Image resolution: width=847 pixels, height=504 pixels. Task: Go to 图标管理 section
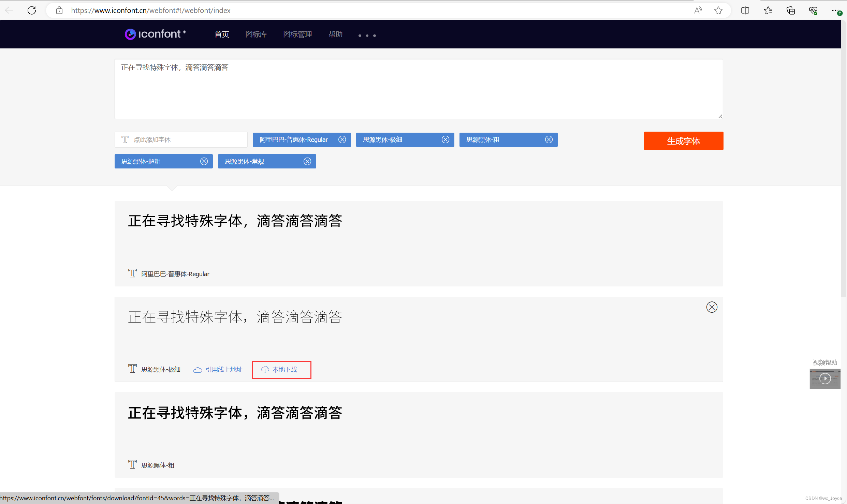pyautogui.click(x=297, y=34)
